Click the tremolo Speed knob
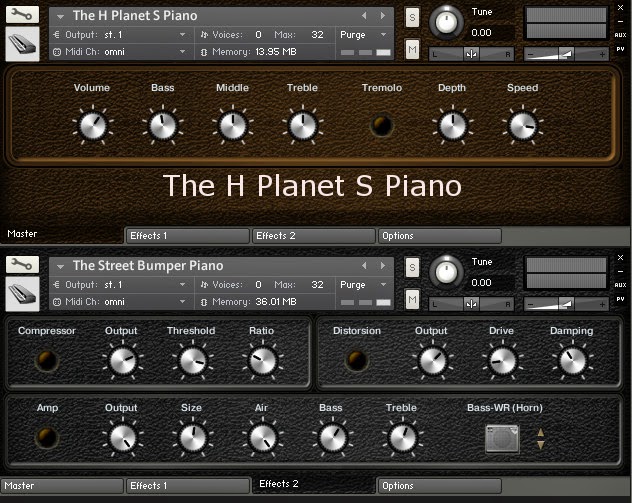 pos(523,125)
